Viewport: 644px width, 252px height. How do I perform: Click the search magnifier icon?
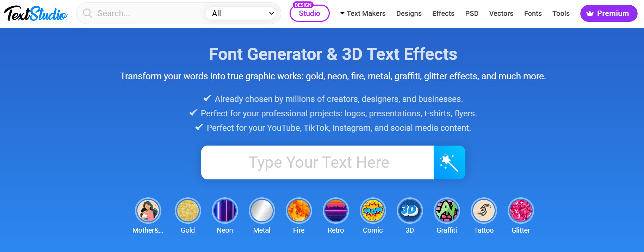tap(87, 13)
